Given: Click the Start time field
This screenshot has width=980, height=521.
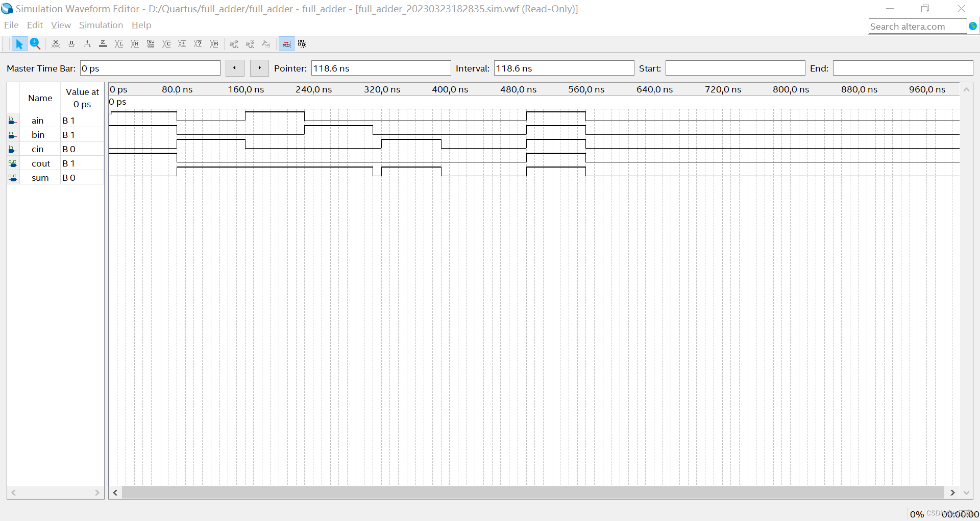Looking at the screenshot, I should tap(736, 68).
